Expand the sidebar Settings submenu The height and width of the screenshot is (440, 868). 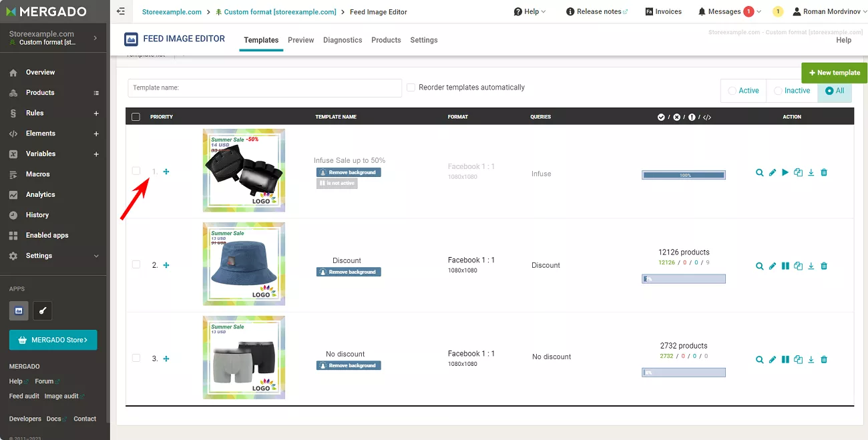tap(96, 256)
